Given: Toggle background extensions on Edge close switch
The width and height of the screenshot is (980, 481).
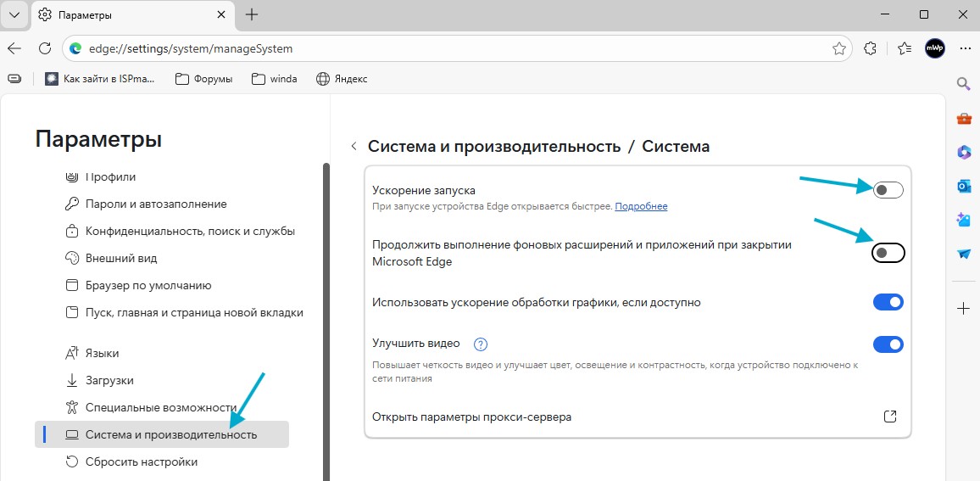Looking at the screenshot, I should (x=888, y=253).
